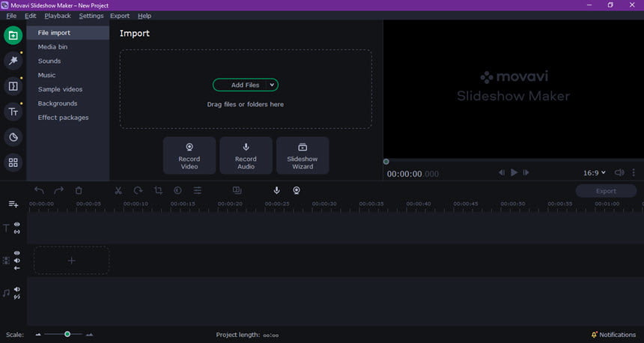This screenshot has height=343, width=644.
Task: Step to the previous frame
Action: pos(502,172)
